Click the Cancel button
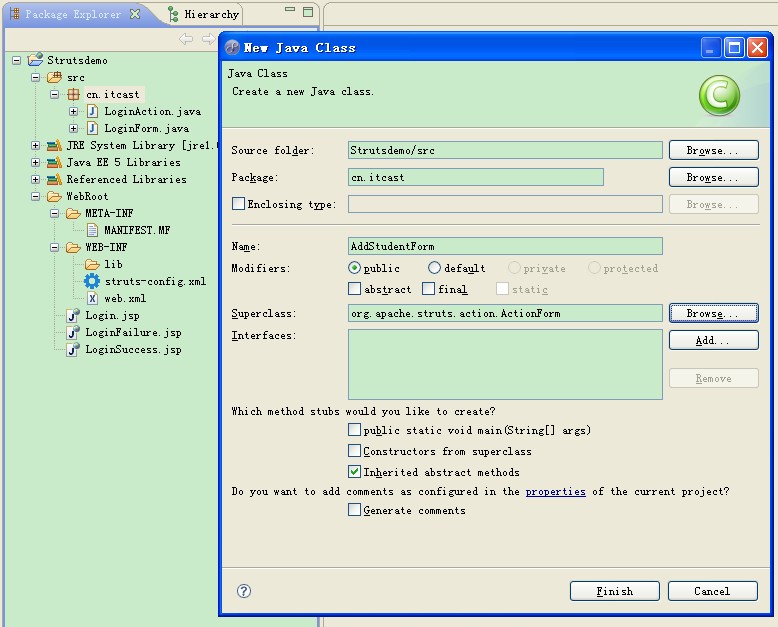The image size is (778, 627). (x=713, y=591)
